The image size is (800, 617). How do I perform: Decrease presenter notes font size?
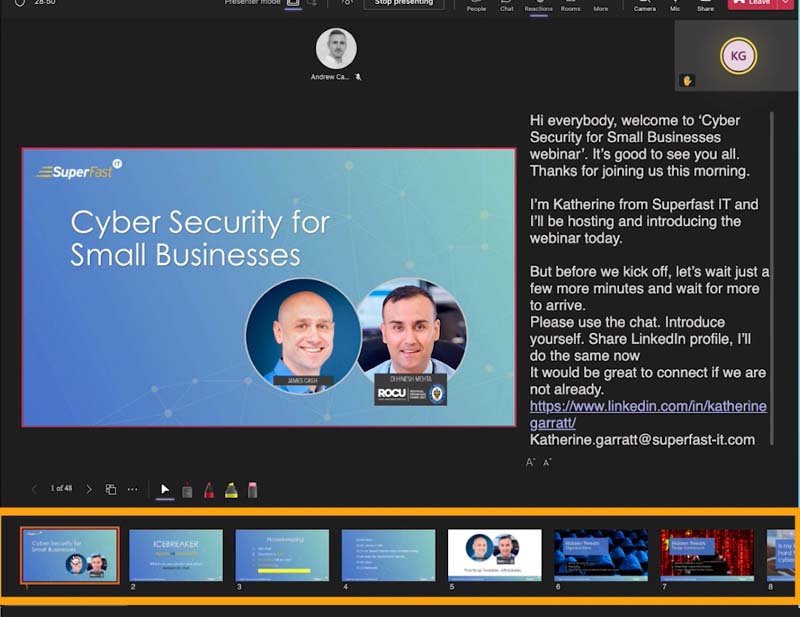pyautogui.click(x=547, y=463)
